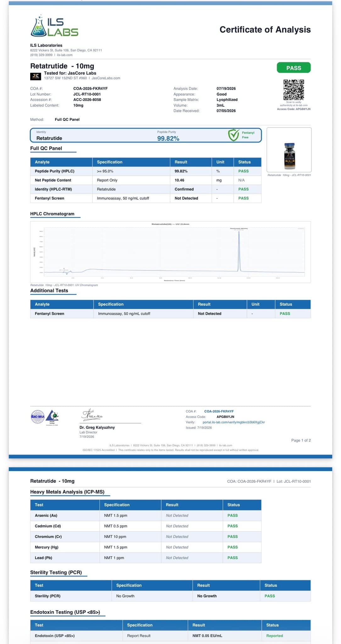341x644 pixels.
Task: Click the QR code to verify authenticity
Action: [x=293, y=90]
